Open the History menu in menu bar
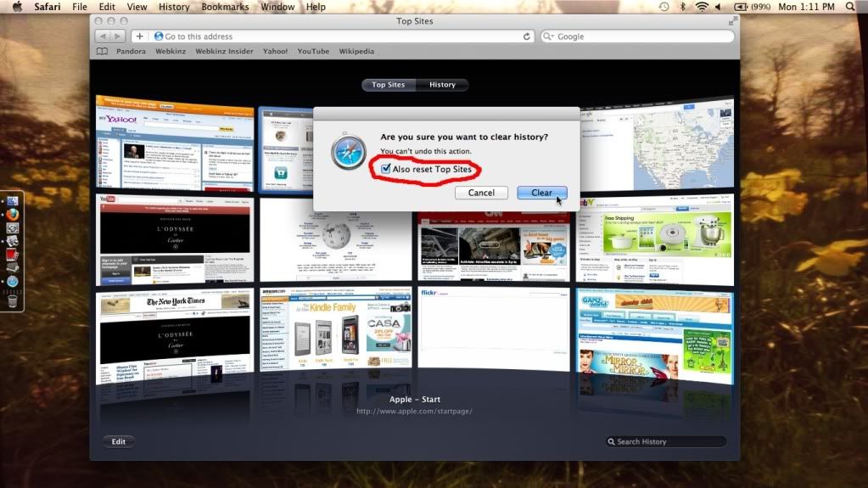 click(x=174, y=7)
